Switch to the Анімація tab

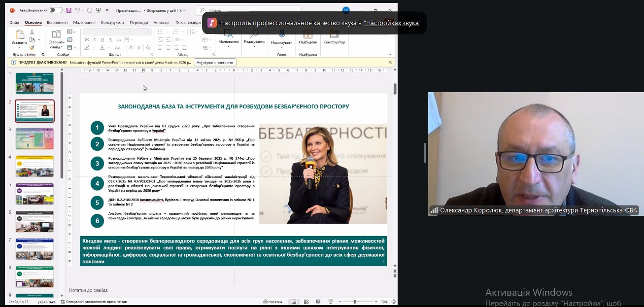(x=161, y=22)
